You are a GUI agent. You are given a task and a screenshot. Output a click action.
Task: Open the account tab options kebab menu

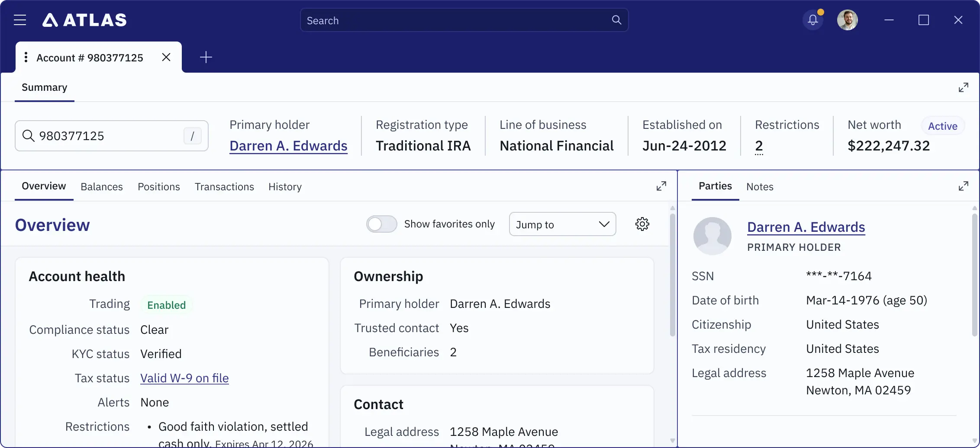pos(26,57)
